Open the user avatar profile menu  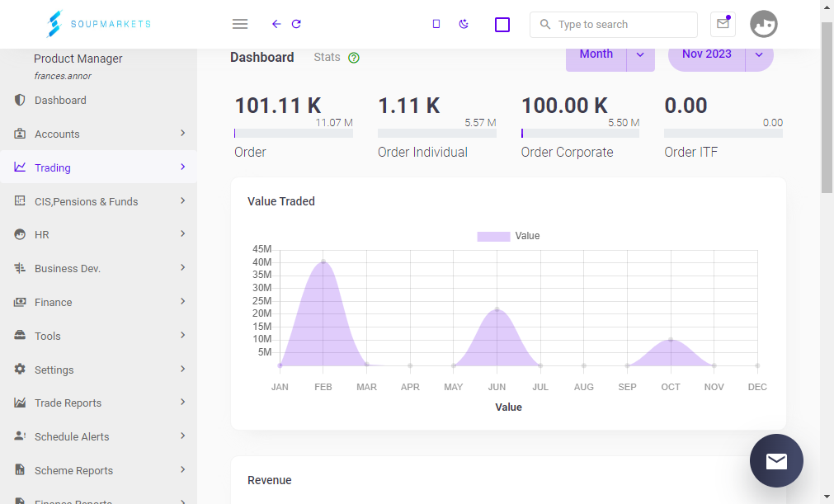click(764, 24)
